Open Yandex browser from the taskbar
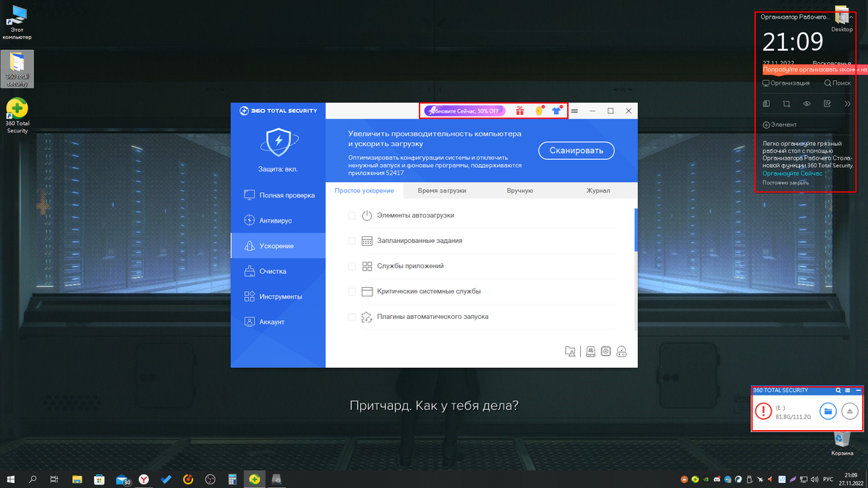This screenshot has width=868, height=488. [145, 479]
